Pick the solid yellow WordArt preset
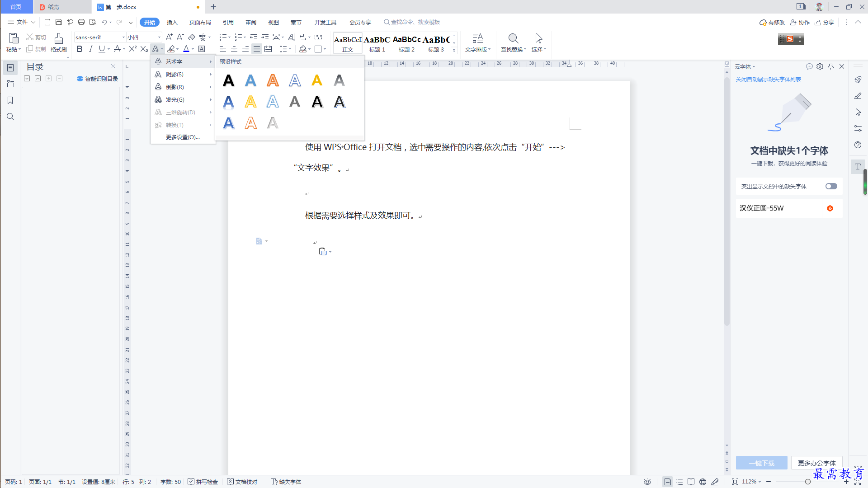868x488 pixels. tap(317, 80)
